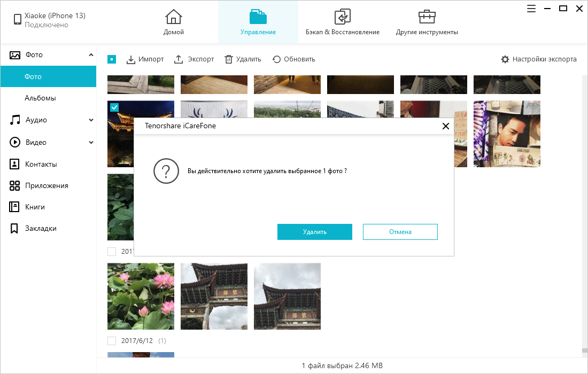Click the Импорт toolbar button
The image size is (588, 374).
[145, 59]
